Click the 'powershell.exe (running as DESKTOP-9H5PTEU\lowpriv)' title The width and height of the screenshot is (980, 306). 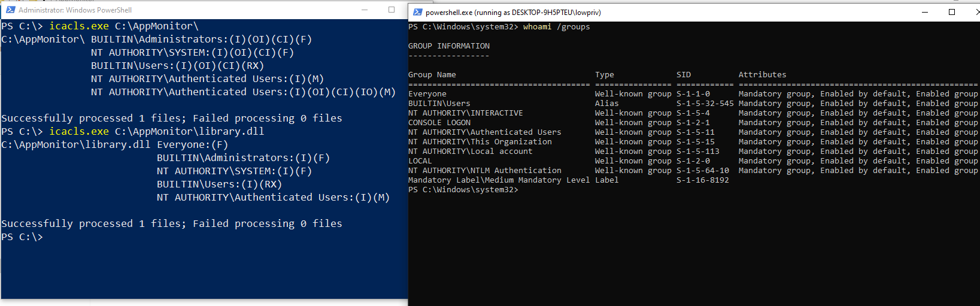[x=513, y=13]
